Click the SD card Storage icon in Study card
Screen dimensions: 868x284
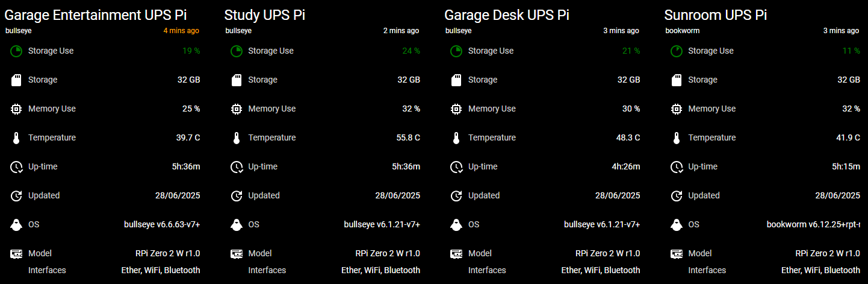237,80
